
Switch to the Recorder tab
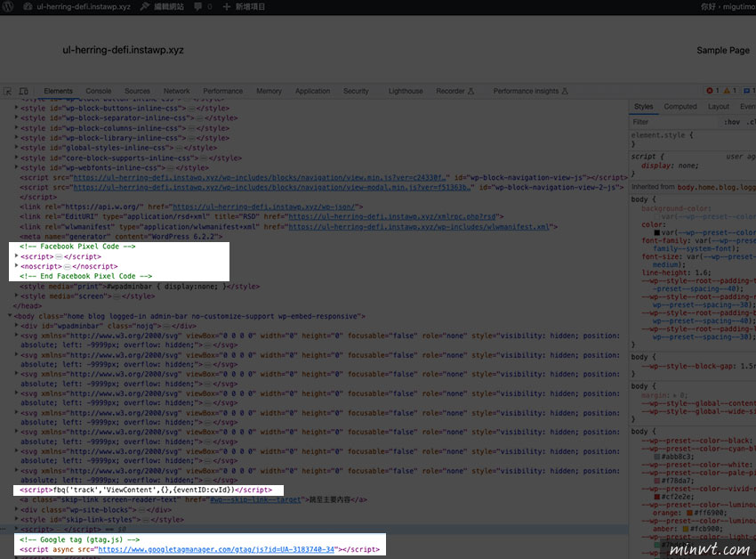coord(454,91)
